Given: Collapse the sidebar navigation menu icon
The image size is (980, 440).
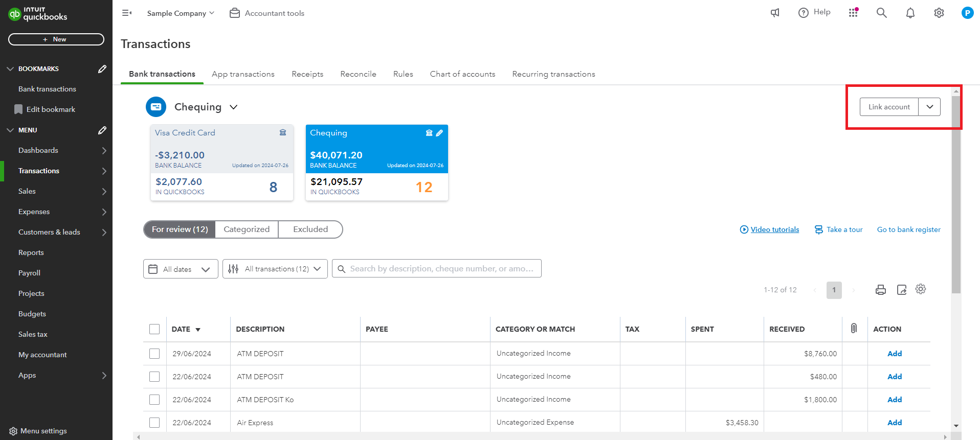Looking at the screenshot, I should (127, 13).
